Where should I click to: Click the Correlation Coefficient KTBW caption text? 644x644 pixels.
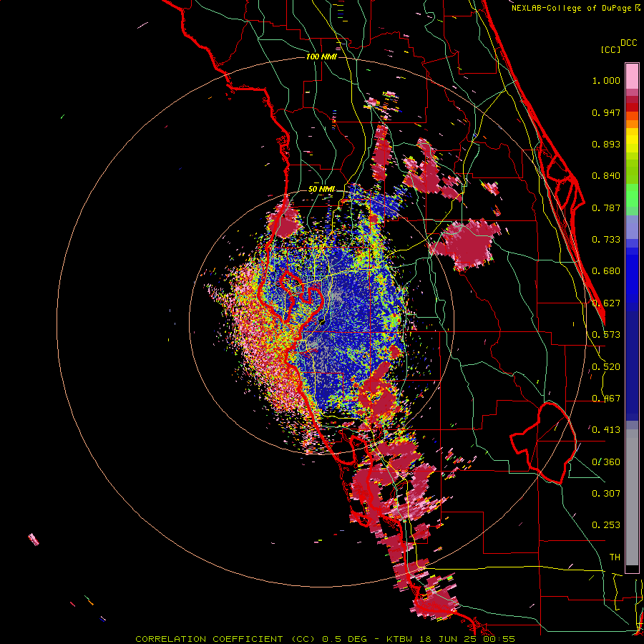325,639
